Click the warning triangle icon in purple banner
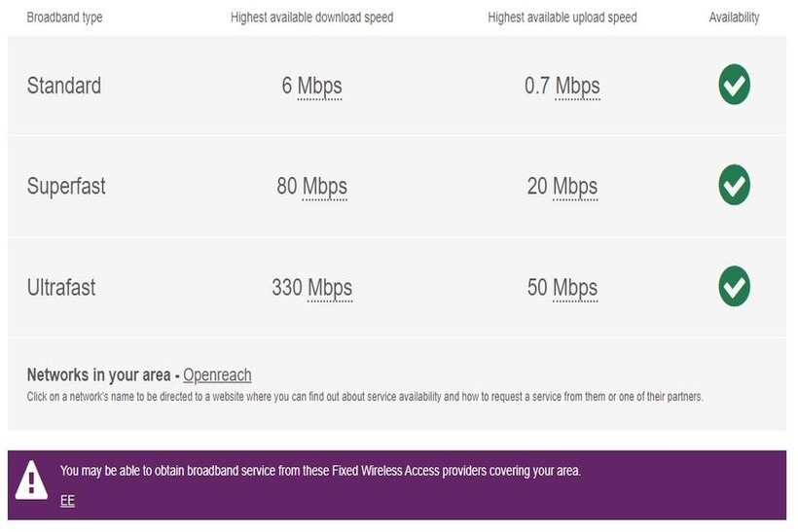Image resolution: width=798 pixels, height=532 pixels. [32, 480]
